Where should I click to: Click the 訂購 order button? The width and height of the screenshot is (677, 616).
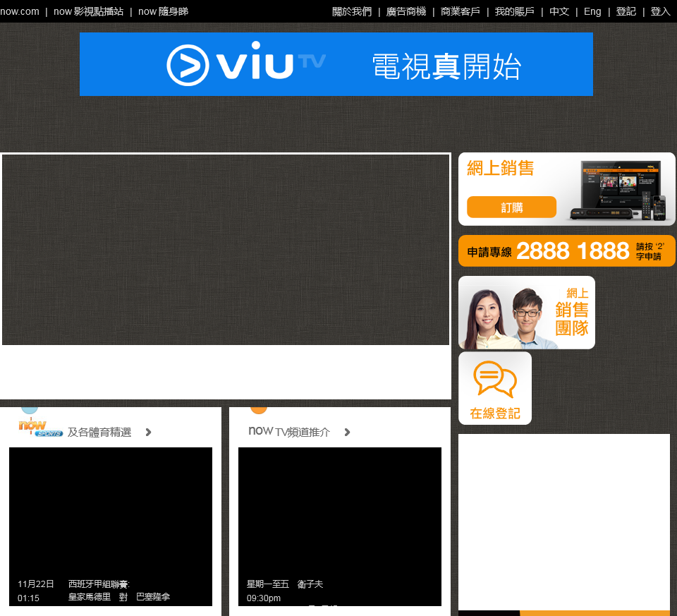tap(512, 207)
